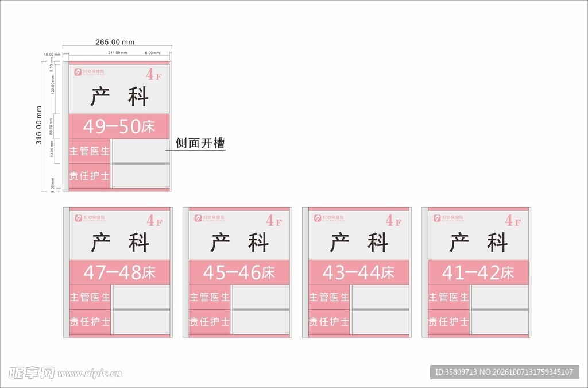The image size is (588, 388).
Task: Click 产科 title on the 43–44床 sign
Action: (359, 243)
